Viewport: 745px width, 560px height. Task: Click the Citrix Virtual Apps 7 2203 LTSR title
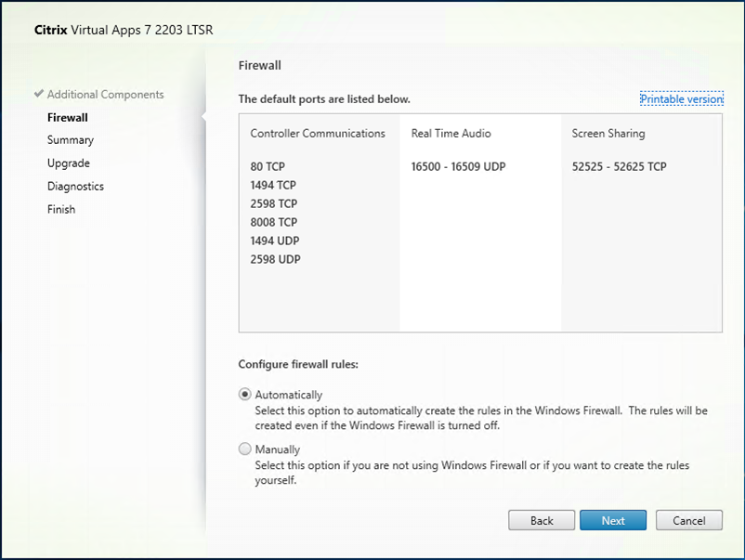[124, 30]
